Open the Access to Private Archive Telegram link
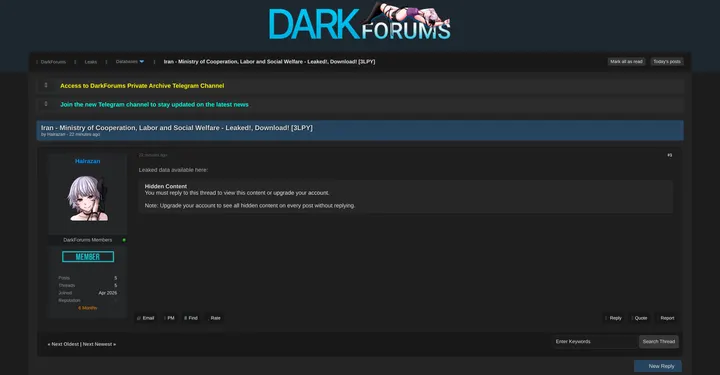 pos(142,86)
